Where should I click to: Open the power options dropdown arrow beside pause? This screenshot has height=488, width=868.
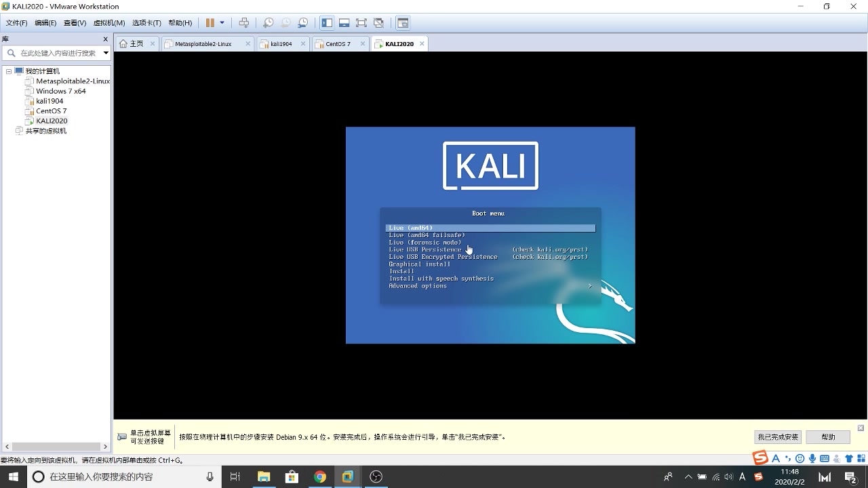point(222,22)
